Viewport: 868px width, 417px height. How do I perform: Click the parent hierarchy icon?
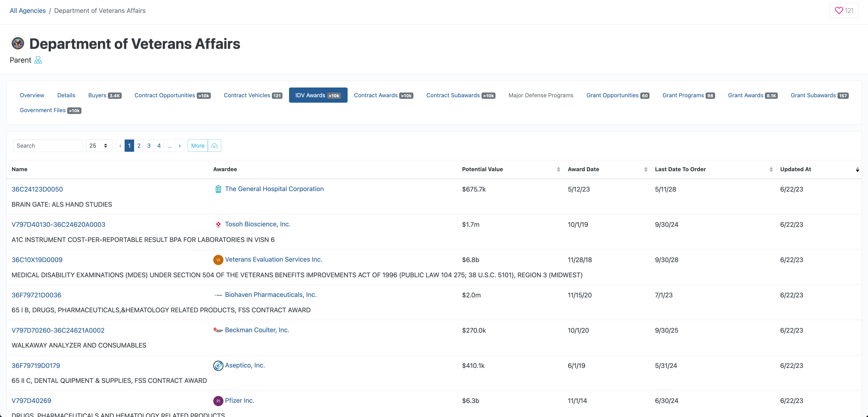38,60
